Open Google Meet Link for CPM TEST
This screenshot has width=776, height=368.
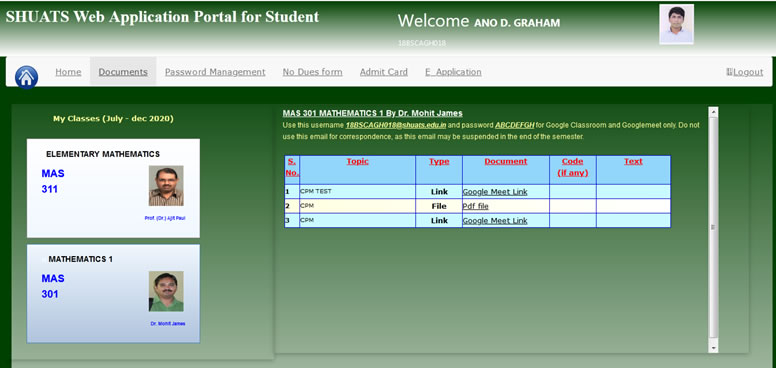click(x=495, y=192)
